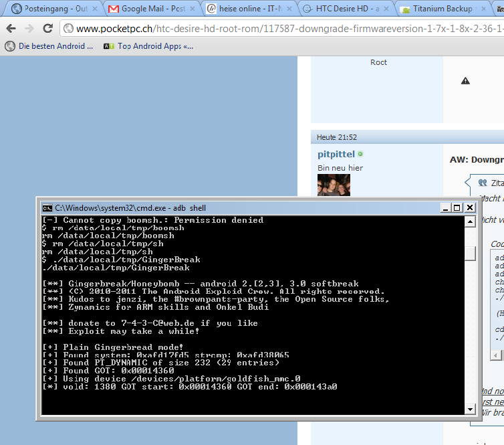Open pitpittel's avatar picture
504x445 pixels.
(334, 185)
